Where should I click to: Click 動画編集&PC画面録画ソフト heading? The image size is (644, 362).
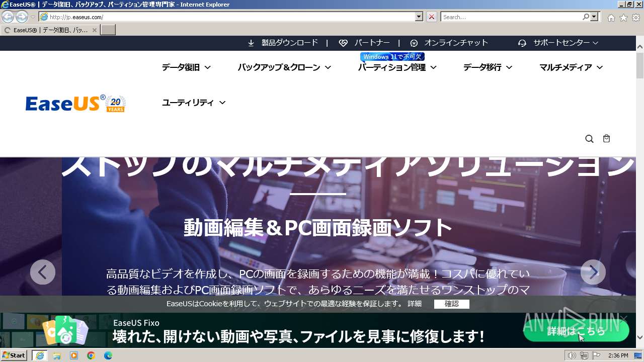[x=318, y=228]
